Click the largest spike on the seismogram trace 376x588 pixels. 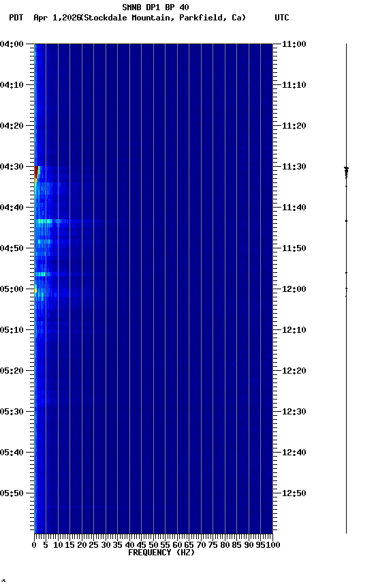(x=346, y=171)
